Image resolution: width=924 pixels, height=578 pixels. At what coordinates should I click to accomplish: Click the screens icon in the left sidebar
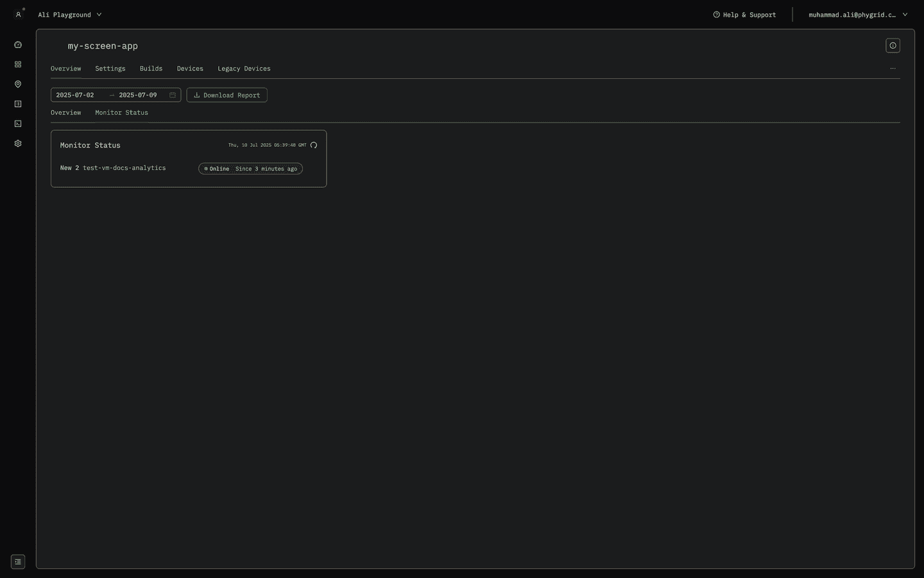18,103
